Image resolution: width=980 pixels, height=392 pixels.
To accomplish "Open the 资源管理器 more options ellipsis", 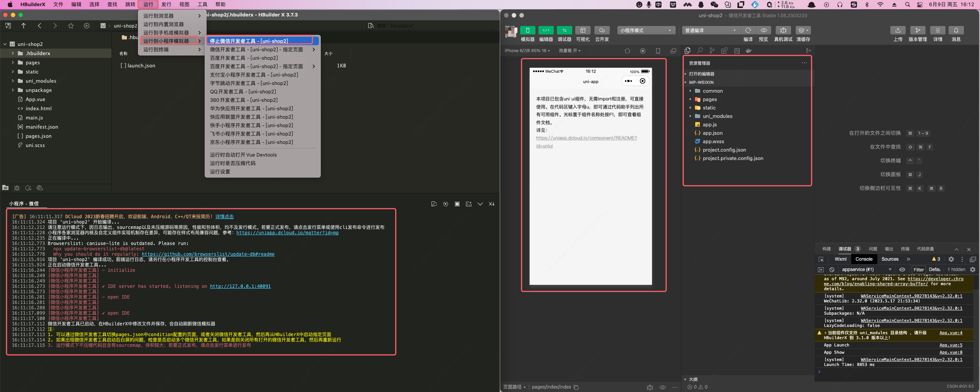I will coord(804,63).
